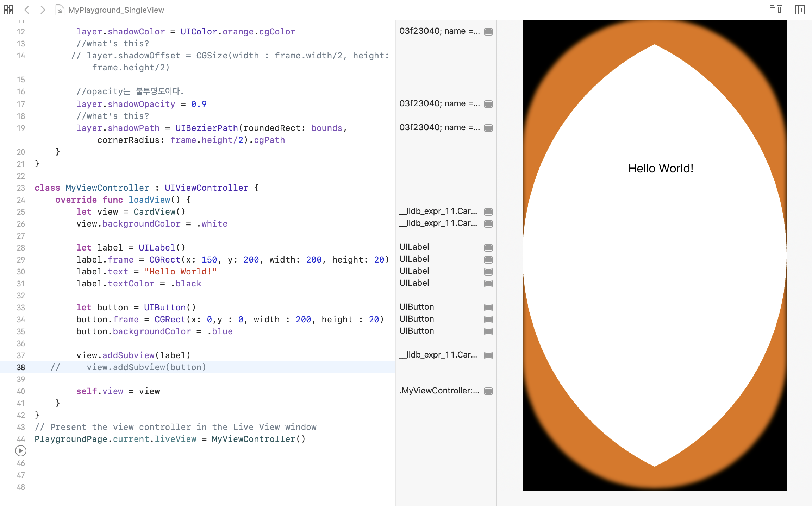The image size is (812, 506).
Task: Place cursor in commented addSubview(button) line
Action: point(146,367)
